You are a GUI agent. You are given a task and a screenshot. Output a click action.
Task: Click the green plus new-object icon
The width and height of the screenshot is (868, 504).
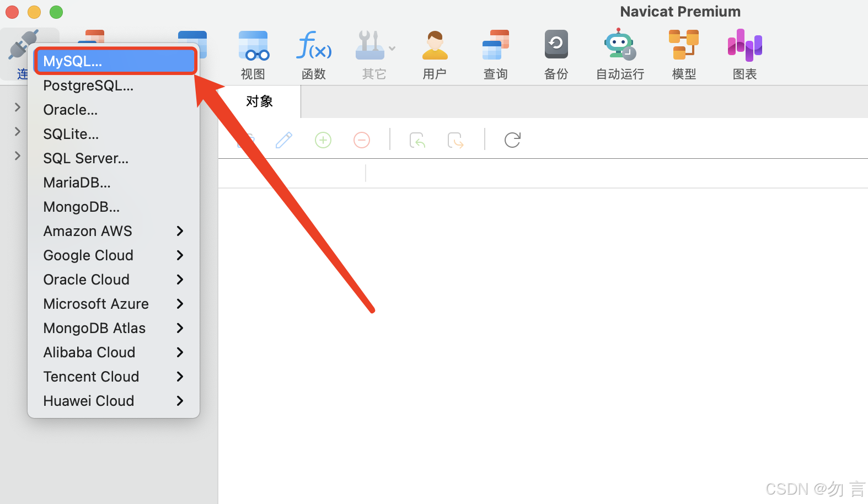[323, 140]
